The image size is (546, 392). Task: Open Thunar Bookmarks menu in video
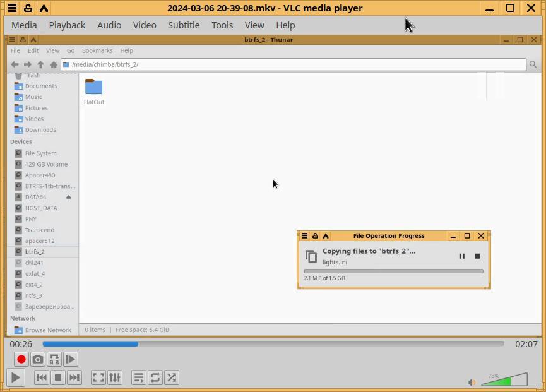point(97,50)
